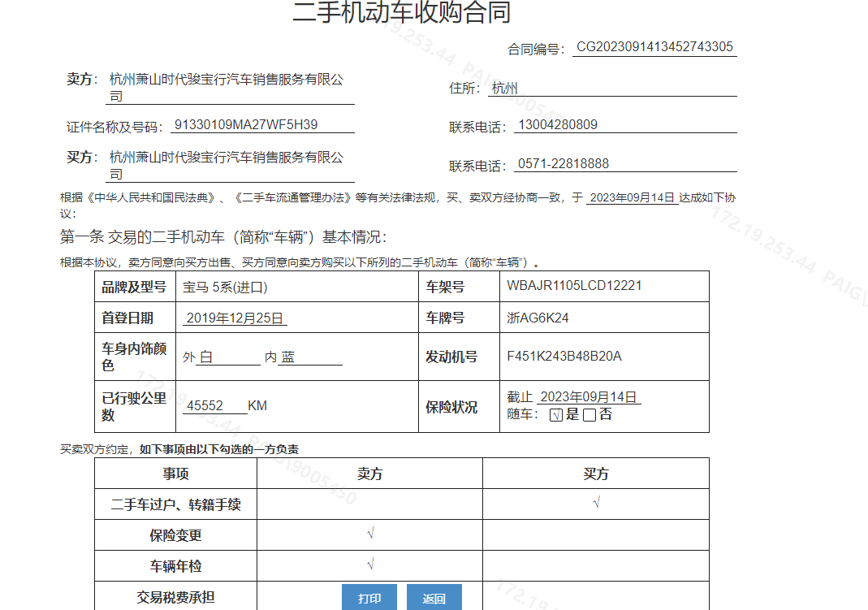Click the 车辆年检 row label
This screenshot has height=610, width=868.
175,566
